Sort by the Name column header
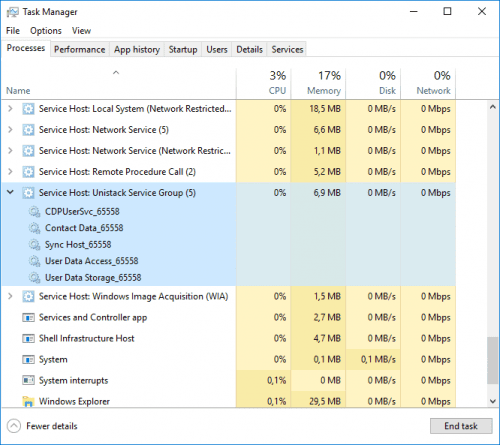Image resolution: width=500 pixels, height=445 pixels. (x=118, y=83)
